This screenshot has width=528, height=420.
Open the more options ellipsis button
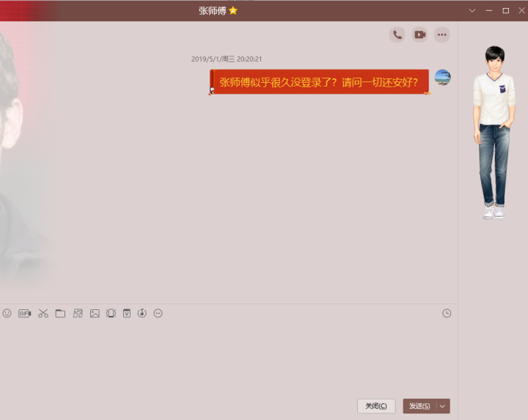click(x=441, y=34)
